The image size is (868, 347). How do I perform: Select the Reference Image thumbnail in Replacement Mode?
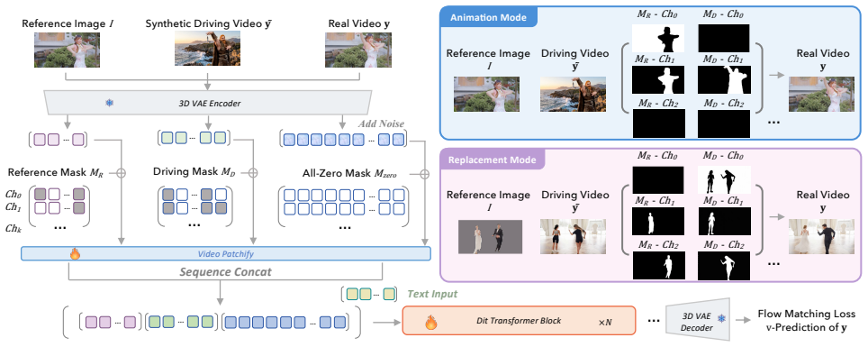tap(491, 237)
